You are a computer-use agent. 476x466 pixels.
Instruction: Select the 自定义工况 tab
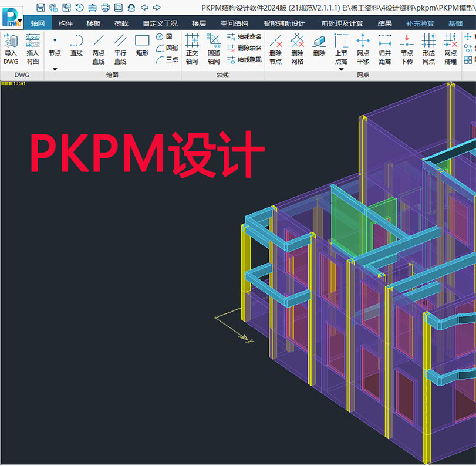pyautogui.click(x=160, y=23)
